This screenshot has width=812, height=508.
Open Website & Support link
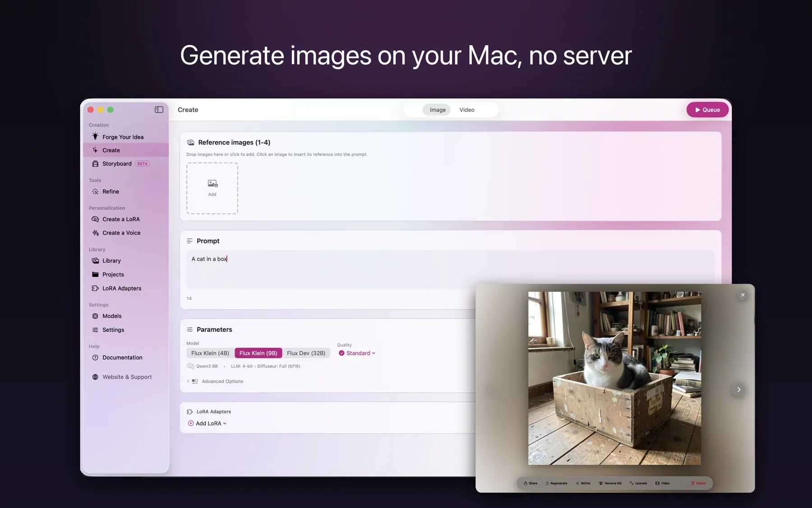click(126, 377)
